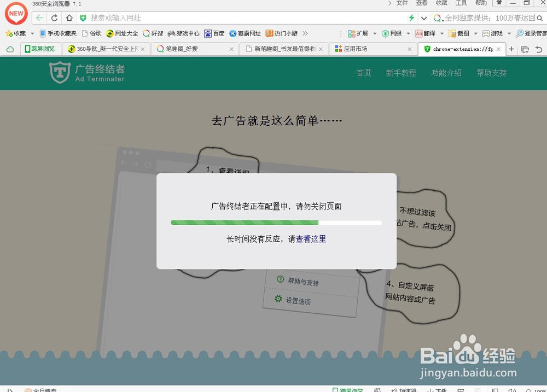This screenshot has width=547, height=392.
Task: Open the 好搜 bookmark
Action: click(x=153, y=33)
